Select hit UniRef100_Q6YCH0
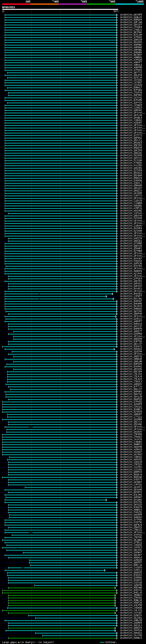The height and width of the screenshot is (644, 146). (x=131, y=311)
